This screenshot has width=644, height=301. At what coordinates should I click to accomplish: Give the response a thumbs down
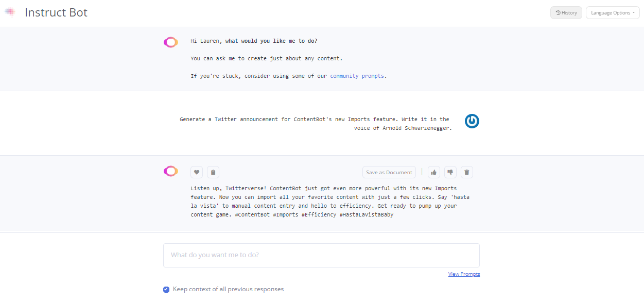pos(450,172)
